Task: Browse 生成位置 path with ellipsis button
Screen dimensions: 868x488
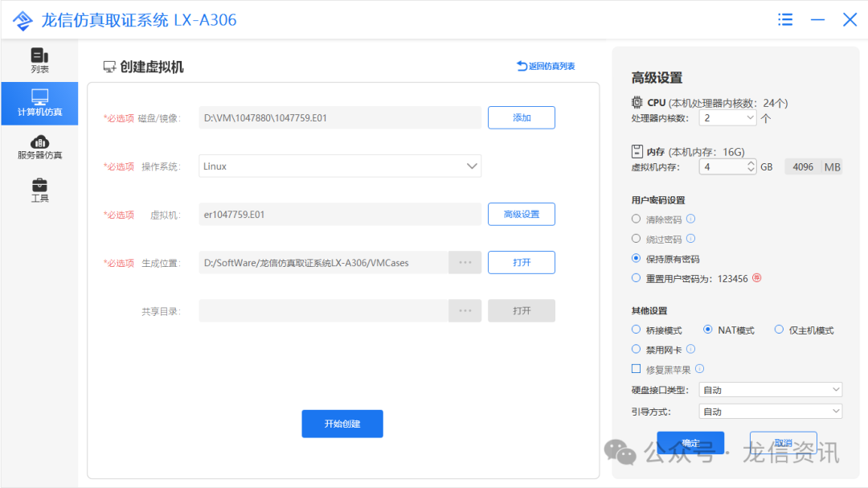Action: (x=465, y=263)
